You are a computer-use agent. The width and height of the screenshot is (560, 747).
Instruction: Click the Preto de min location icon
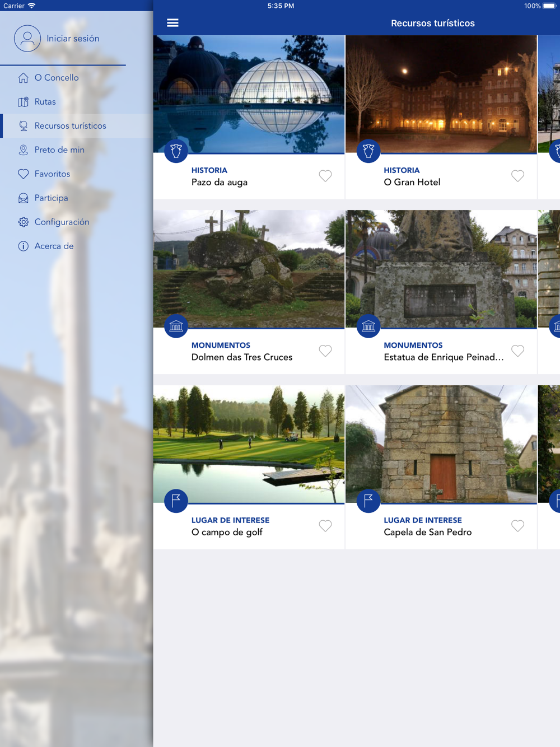pos(23,150)
